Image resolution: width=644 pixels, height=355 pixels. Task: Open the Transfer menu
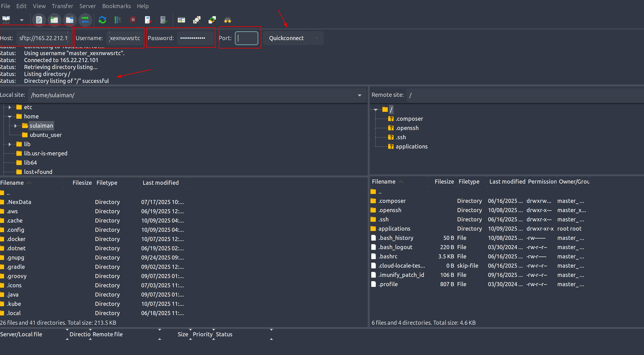62,6
